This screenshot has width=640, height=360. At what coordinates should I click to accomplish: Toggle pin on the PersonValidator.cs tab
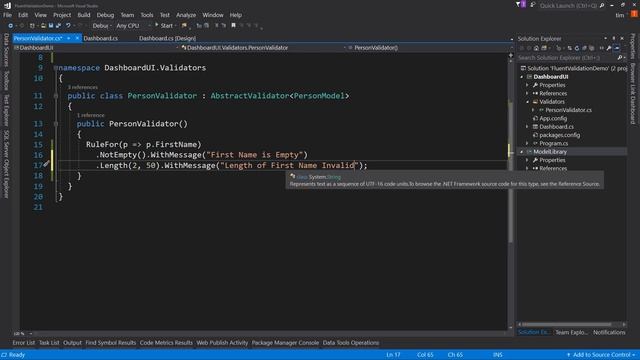(69, 38)
